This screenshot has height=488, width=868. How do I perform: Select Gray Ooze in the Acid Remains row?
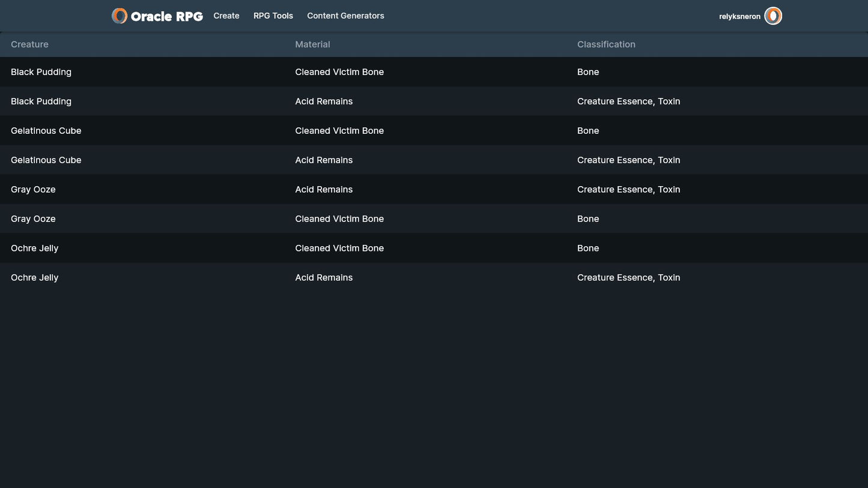coord(33,190)
